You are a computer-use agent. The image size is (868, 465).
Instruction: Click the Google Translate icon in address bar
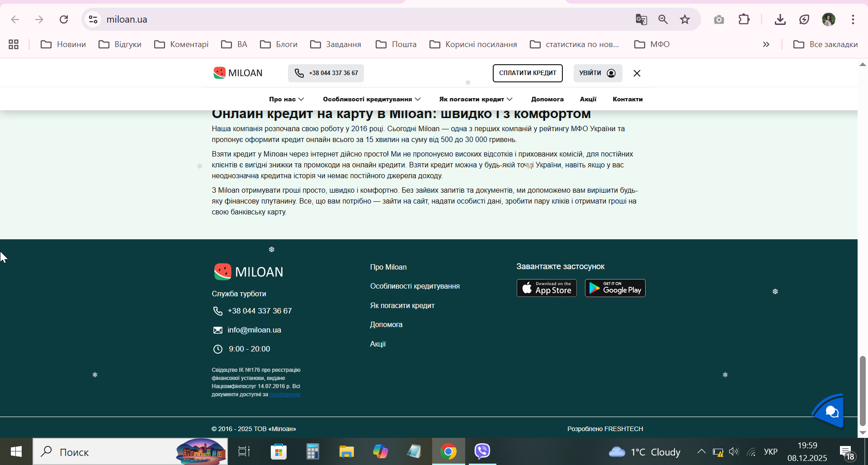[641, 19]
